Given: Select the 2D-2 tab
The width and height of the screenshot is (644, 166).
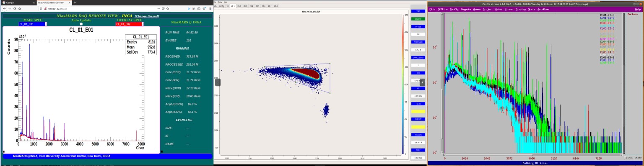Looking at the screenshot, I should [x=239, y=6].
